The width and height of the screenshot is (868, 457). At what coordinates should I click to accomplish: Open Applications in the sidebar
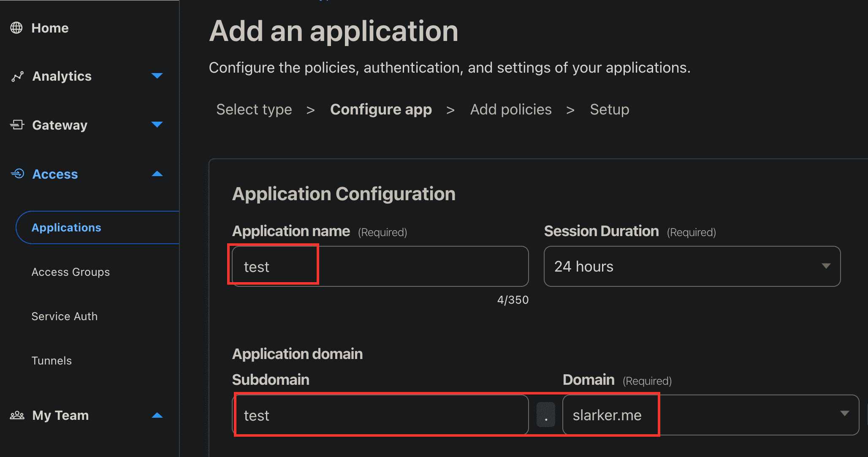66,228
